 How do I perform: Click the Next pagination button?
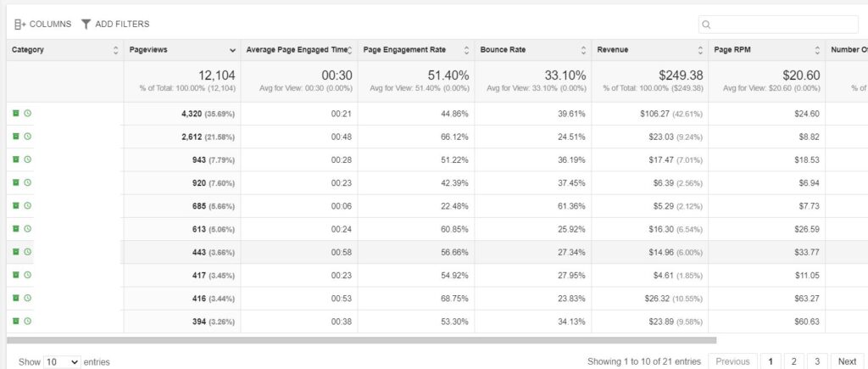(x=847, y=361)
